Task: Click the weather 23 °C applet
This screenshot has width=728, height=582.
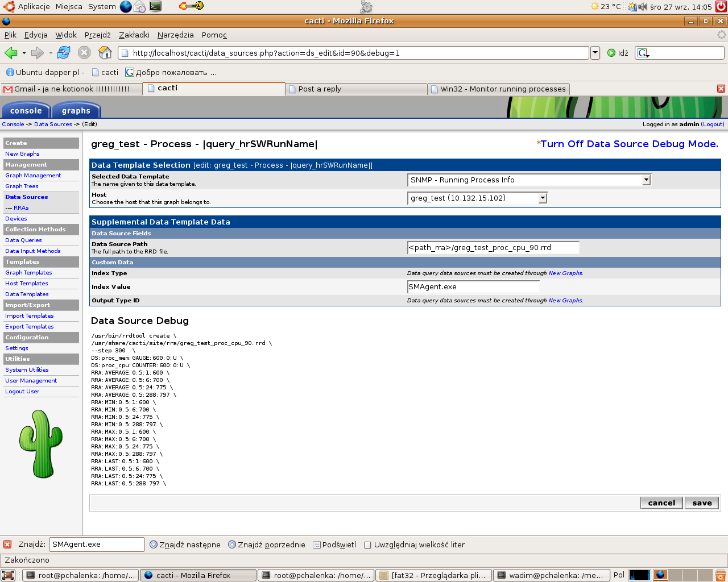Action: click(606, 7)
